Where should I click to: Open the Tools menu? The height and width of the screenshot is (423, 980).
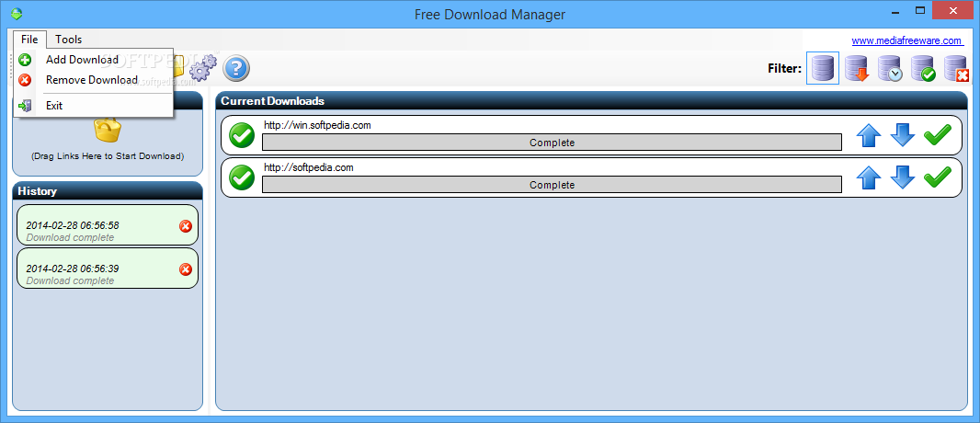(x=68, y=40)
